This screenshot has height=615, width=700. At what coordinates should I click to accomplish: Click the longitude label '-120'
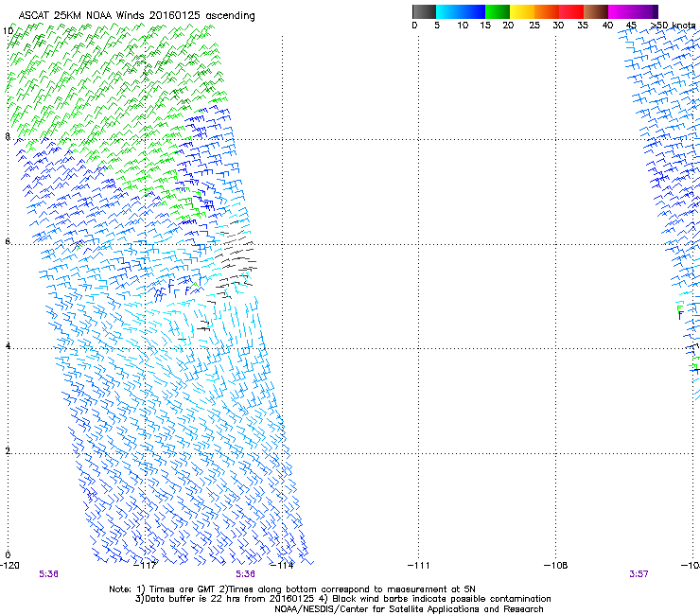9,566
